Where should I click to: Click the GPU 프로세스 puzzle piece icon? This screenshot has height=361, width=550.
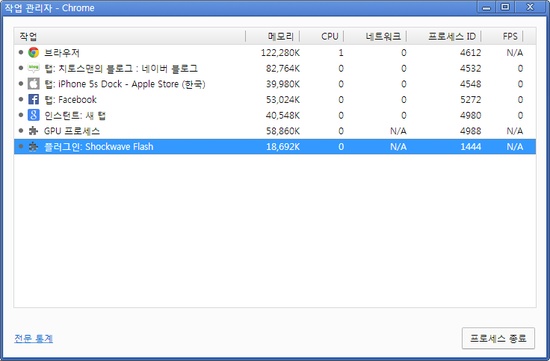[x=34, y=131]
